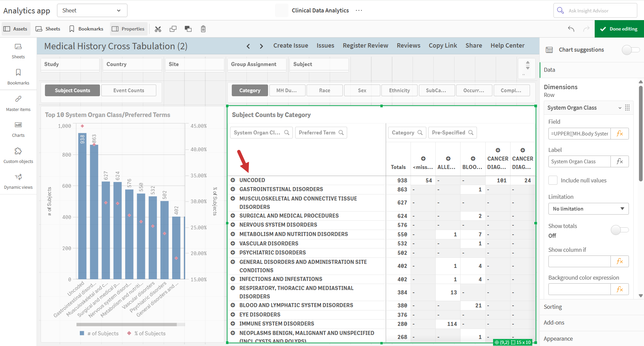Toggle the Assets panel
Viewport: 644px width, 346px height.
[x=16, y=29]
